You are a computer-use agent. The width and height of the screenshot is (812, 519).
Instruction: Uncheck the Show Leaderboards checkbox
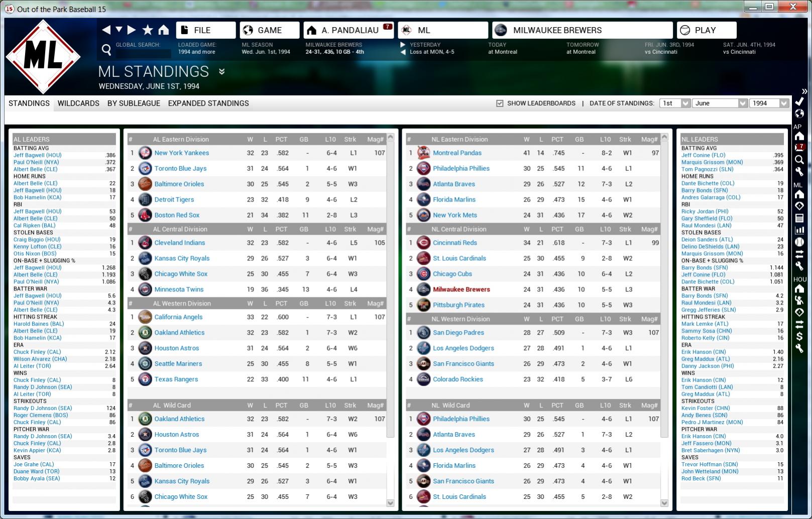[x=500, y=103]
